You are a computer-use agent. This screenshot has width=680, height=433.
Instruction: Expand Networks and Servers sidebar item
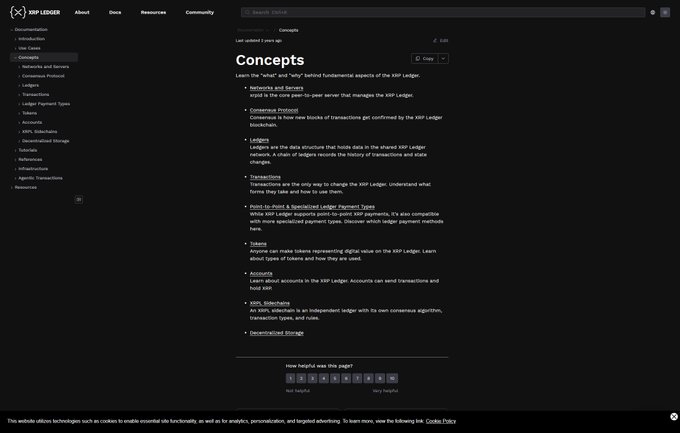[x=45, y=67]
